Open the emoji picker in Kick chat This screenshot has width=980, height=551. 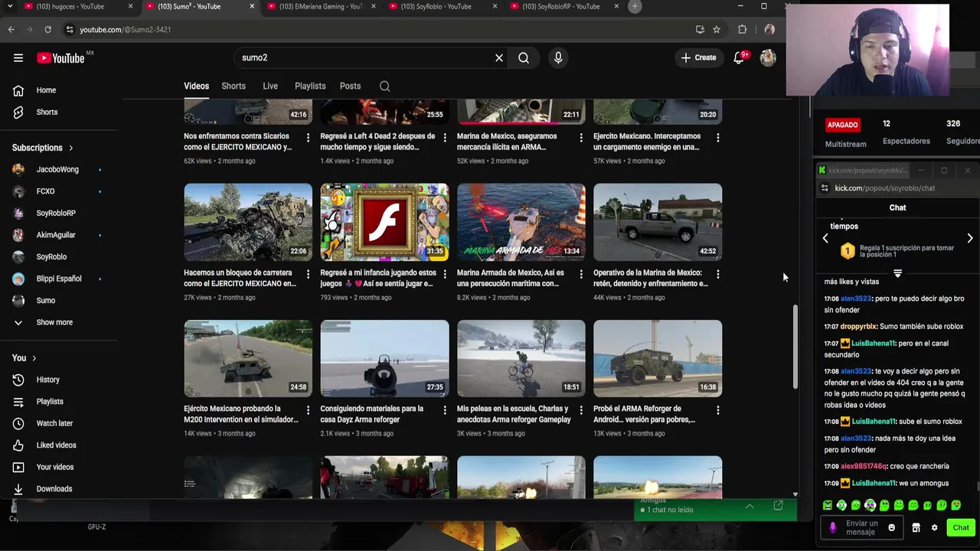(x=891, y=527)
